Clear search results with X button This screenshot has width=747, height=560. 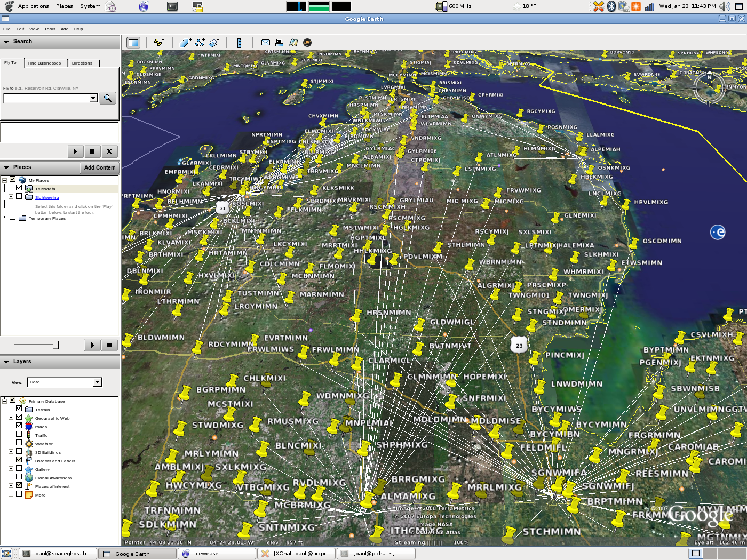[x=109, y=151]
